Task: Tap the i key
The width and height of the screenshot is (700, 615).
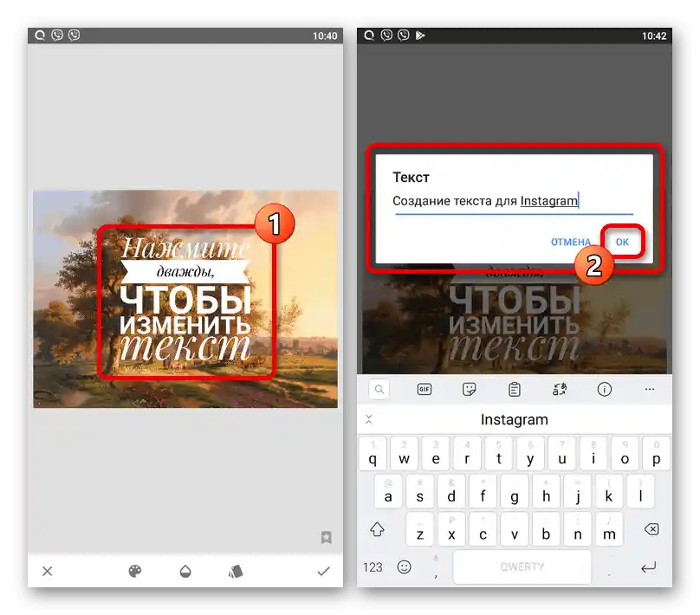Action: click(x=593, y=453)
